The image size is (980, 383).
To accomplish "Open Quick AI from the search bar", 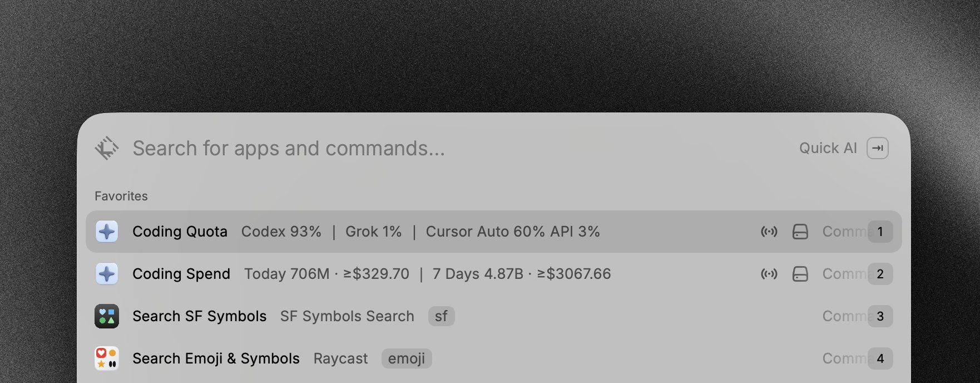I will pyautogui.click(x=828, y=148).
